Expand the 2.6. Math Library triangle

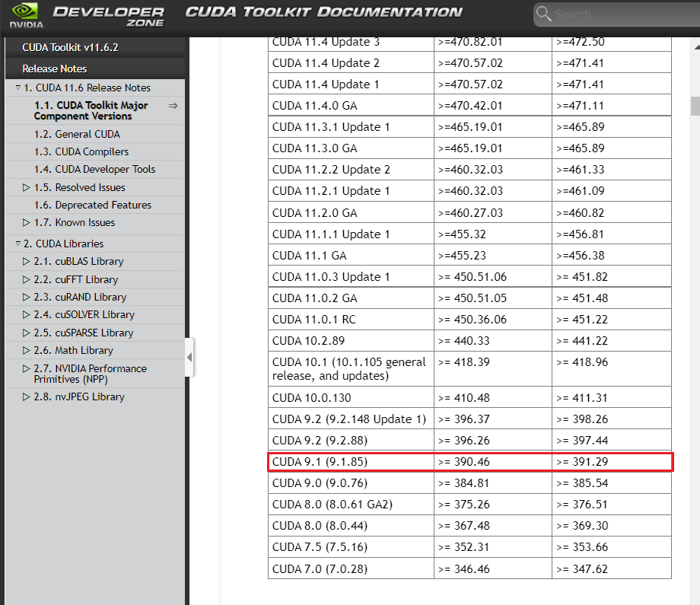click(x=27, y=351)
